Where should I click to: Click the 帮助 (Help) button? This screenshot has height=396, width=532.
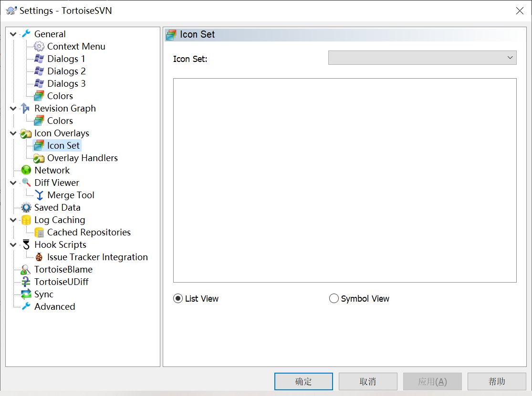tap(497, 381)
